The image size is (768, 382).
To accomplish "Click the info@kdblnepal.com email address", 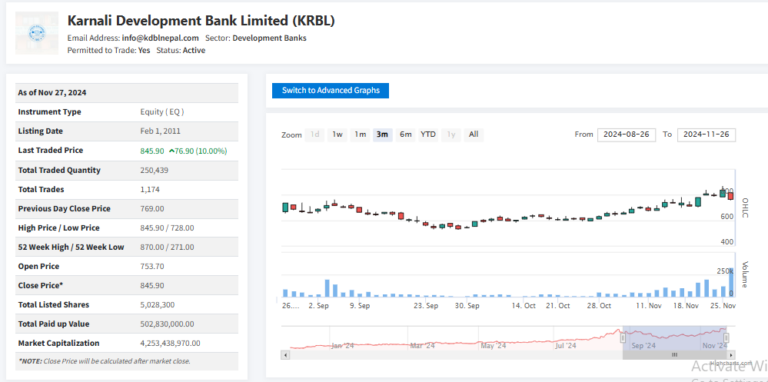I will coord(160,38).
